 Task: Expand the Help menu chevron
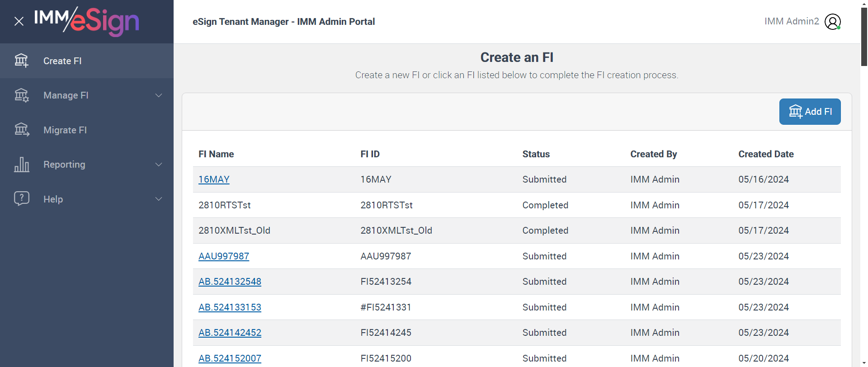point(159,199)
